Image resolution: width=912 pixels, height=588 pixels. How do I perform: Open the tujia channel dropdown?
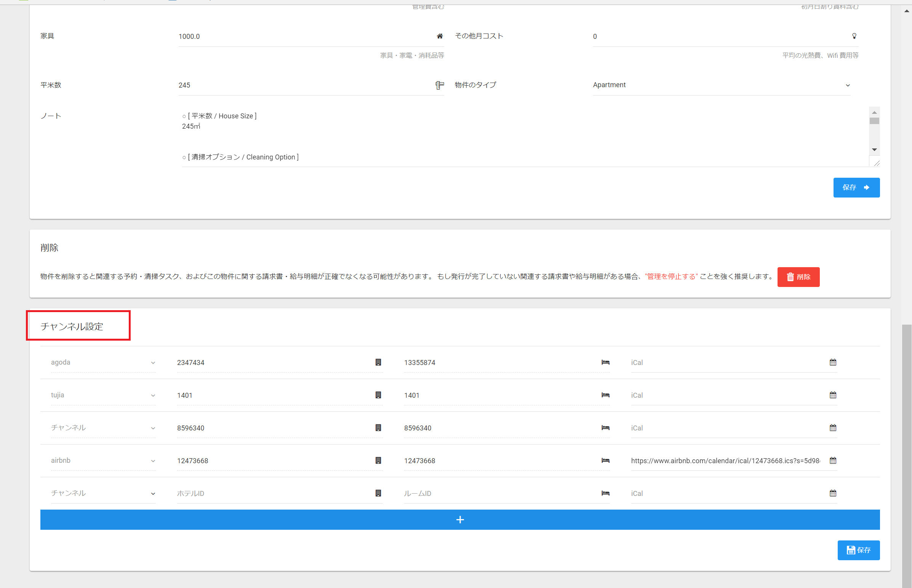click(103, 395)
